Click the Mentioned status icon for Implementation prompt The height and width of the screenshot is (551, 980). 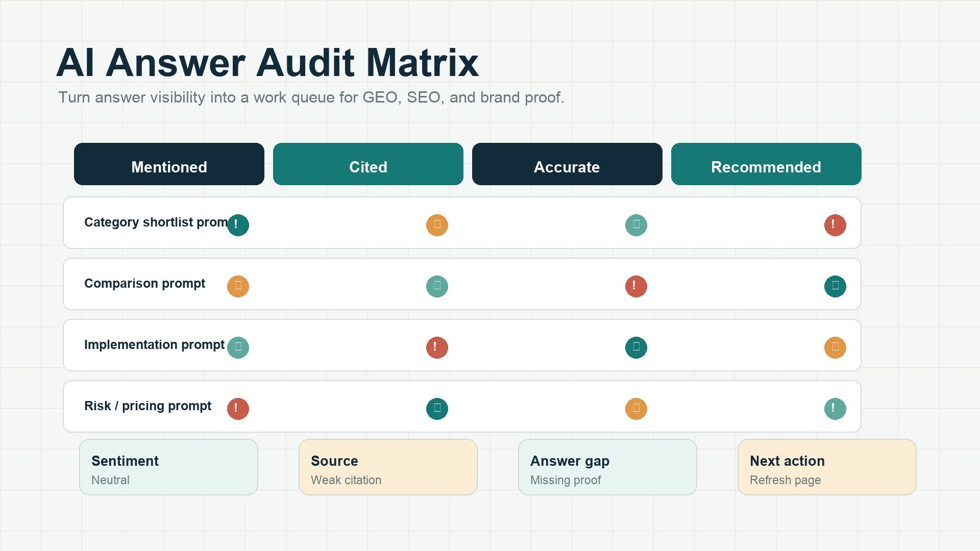tap(238, 347)
